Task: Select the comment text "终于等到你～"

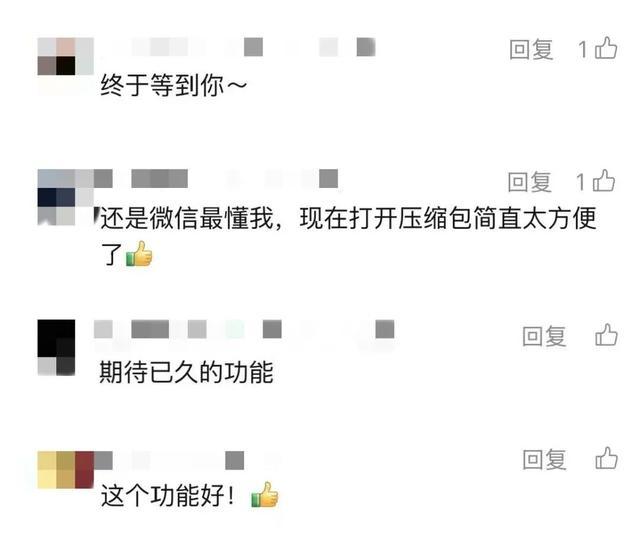Action: [x=173, y=85]
